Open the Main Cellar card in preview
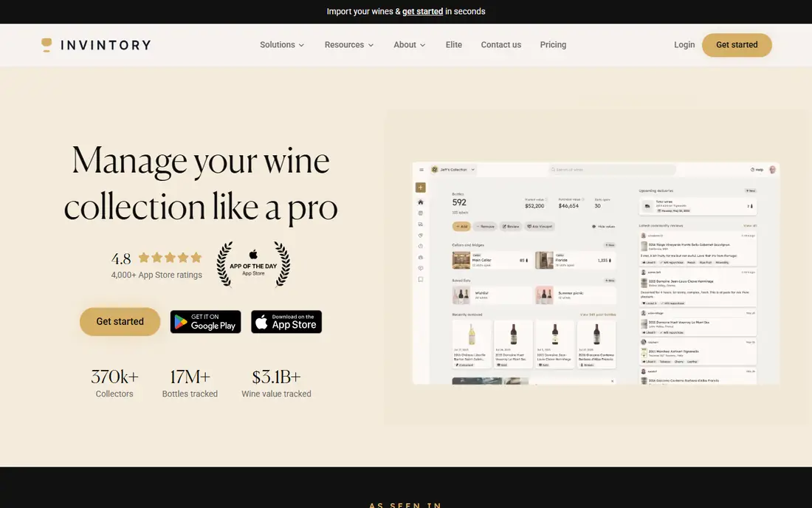Viewport: 812px width, 508px height. click(x=492, y=261)
